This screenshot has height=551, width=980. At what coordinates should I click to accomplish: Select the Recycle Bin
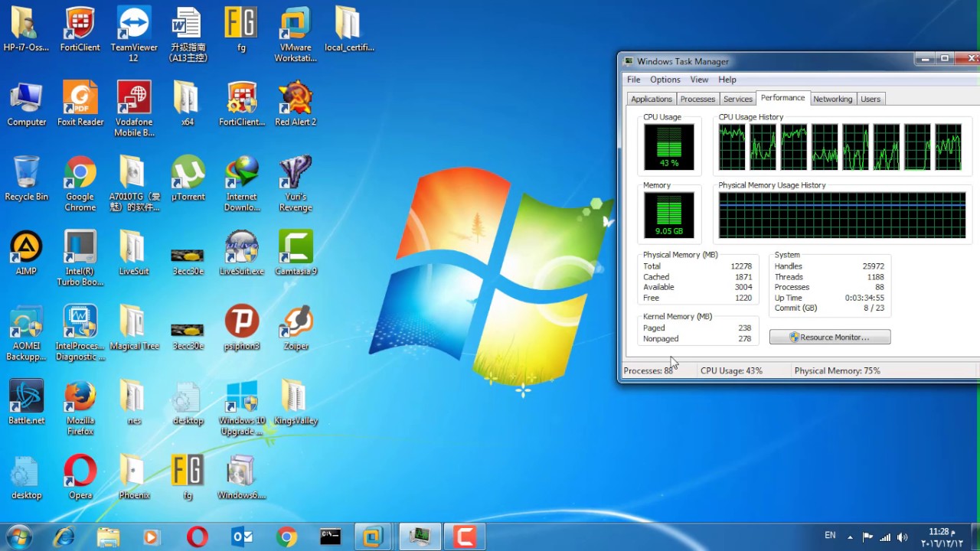[x=27, y=179]
